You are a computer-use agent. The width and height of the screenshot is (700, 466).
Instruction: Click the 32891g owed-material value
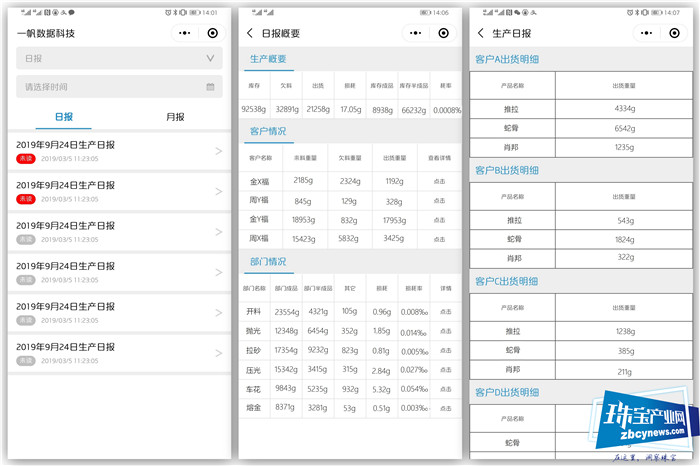coord(287,109)
